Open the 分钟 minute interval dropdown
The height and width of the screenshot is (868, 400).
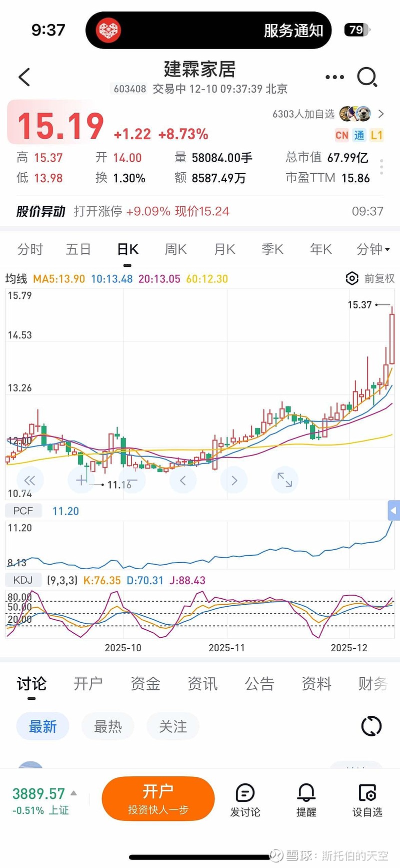point(373,249)
